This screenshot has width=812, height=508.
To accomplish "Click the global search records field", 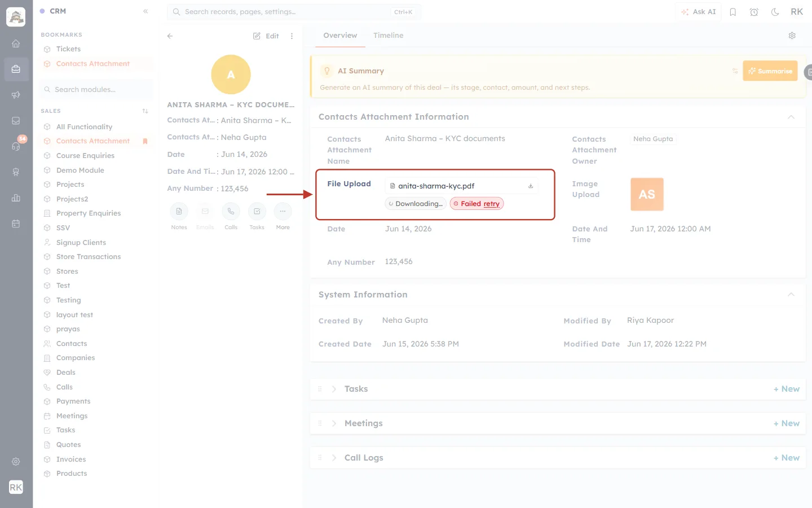I will 294,12.
